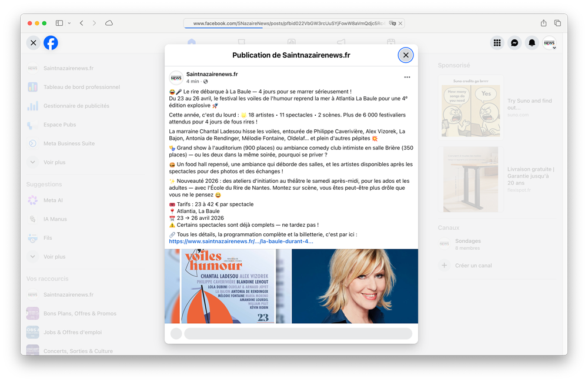Open the Voiles de l'humour poster image
This screenshot has width=588, height=382.
pos(228,286)
